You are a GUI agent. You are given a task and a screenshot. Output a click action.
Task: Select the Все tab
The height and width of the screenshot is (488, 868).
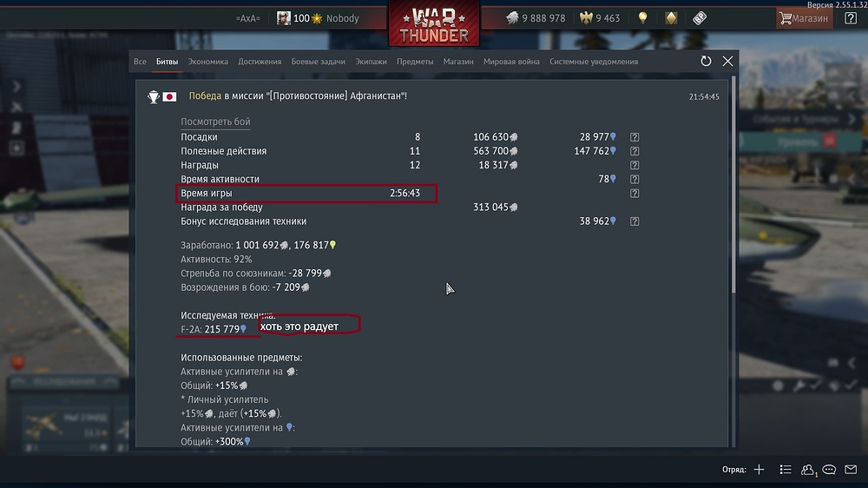140,62
